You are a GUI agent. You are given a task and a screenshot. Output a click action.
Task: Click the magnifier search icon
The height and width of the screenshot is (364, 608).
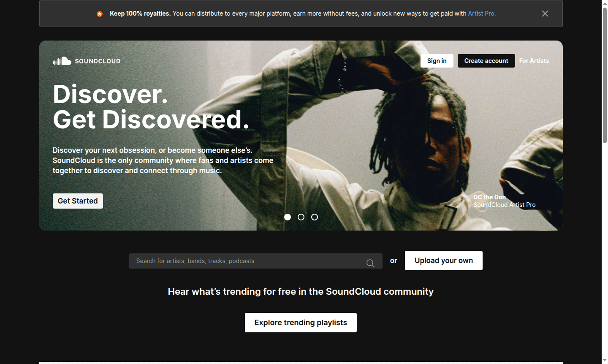click(370, 263)
